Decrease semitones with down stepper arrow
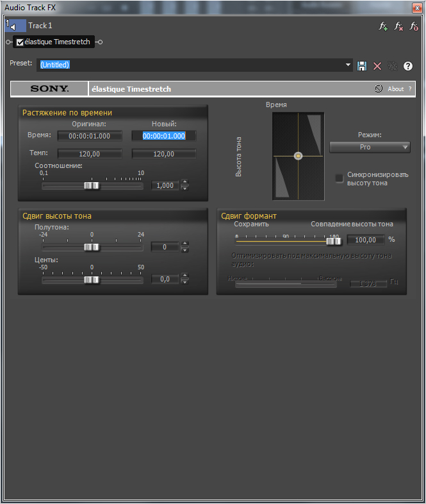This screenshot has height=504, width=426. pyautogui.click(x=184, y=249)
